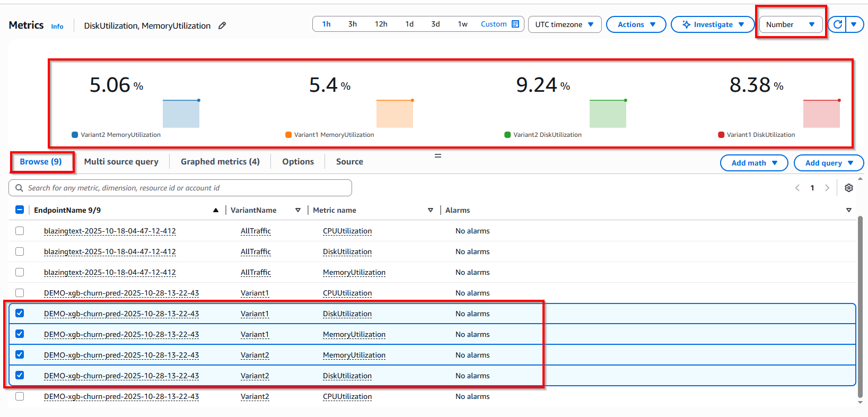Toggle the select-all checkbox in table header
Screen dimensions: 868x417
point(20,210)
